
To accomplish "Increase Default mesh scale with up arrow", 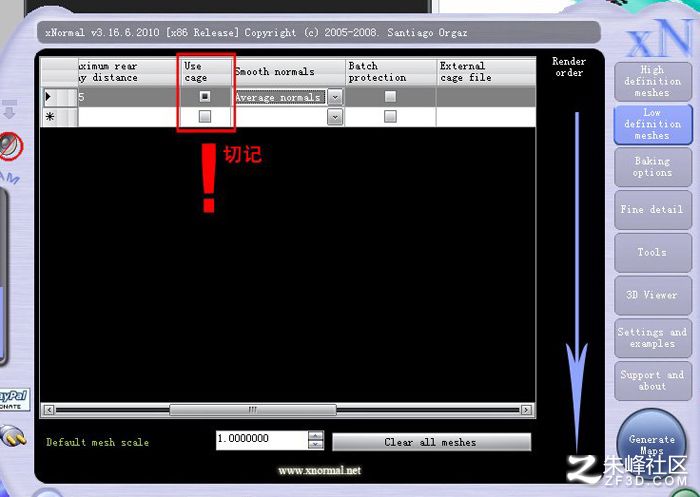I will 316,436.
